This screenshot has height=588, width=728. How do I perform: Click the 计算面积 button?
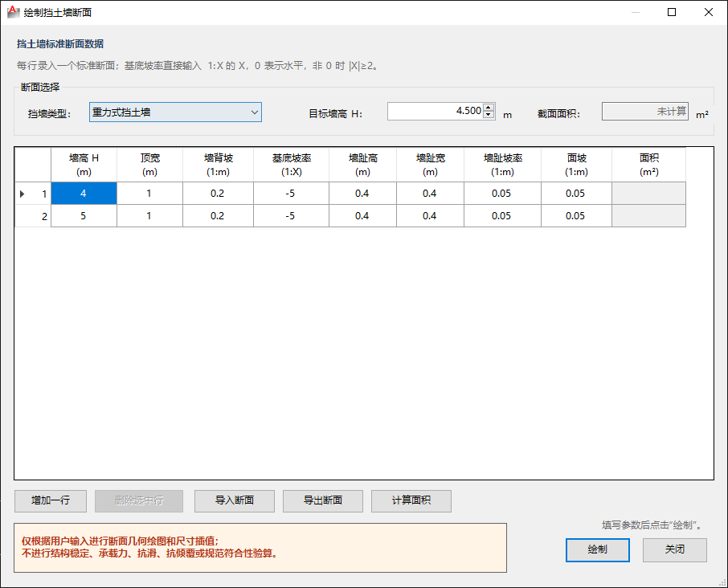(411, 500)
